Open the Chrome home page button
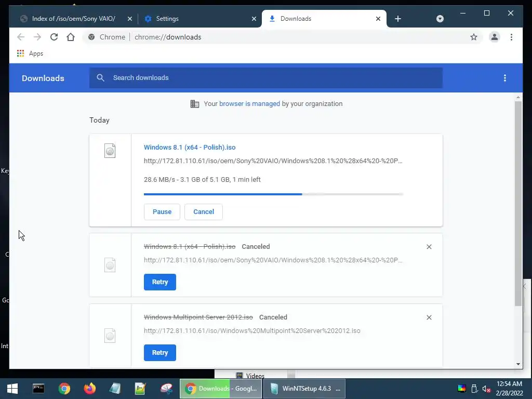The height and width of the screenshot is (399, 532). tap(71, 37)
